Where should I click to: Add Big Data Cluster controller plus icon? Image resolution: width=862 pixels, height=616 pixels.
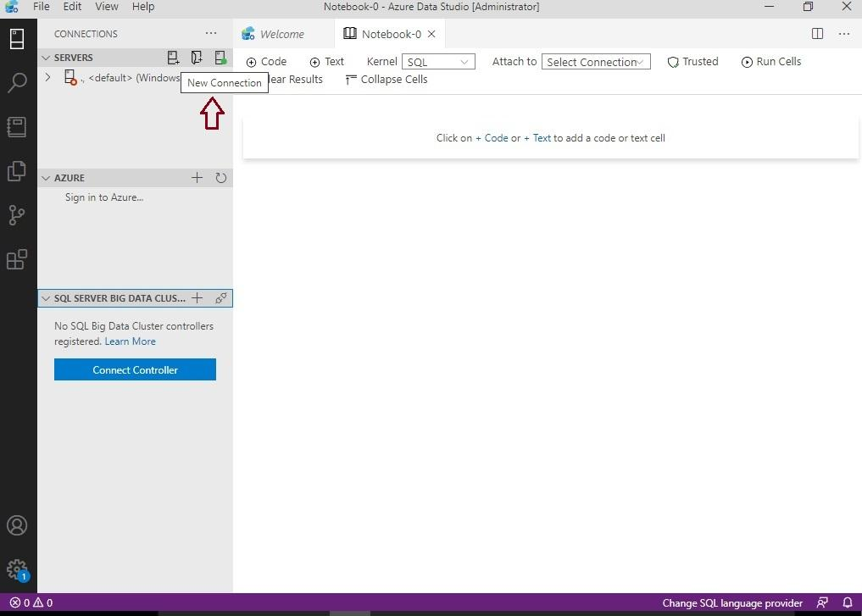[197, 298]
